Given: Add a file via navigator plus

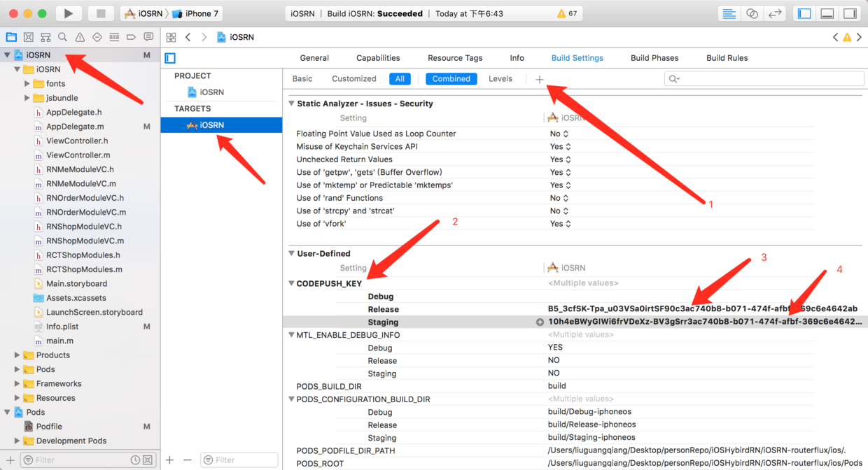Looking at the screenshot, I should [x=10, y=460].
